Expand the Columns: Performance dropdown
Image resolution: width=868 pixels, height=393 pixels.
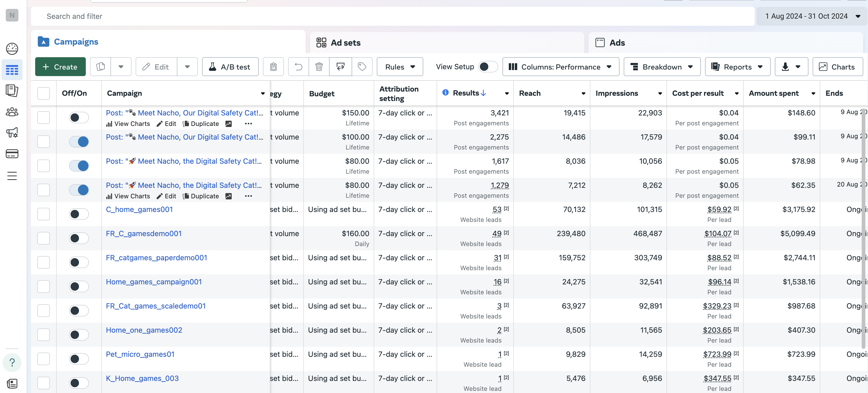tap(561, 67)
